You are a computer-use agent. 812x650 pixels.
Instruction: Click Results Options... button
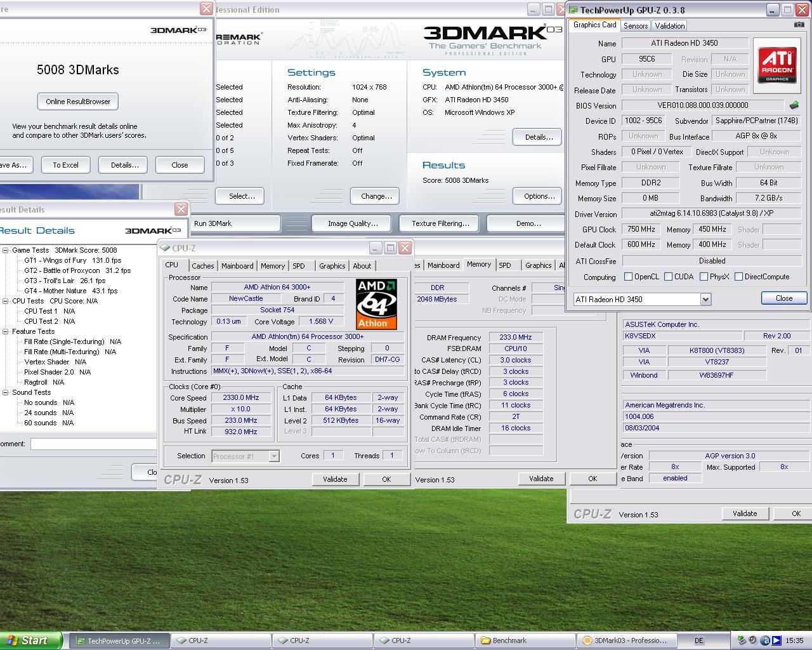tap(539, 196)
